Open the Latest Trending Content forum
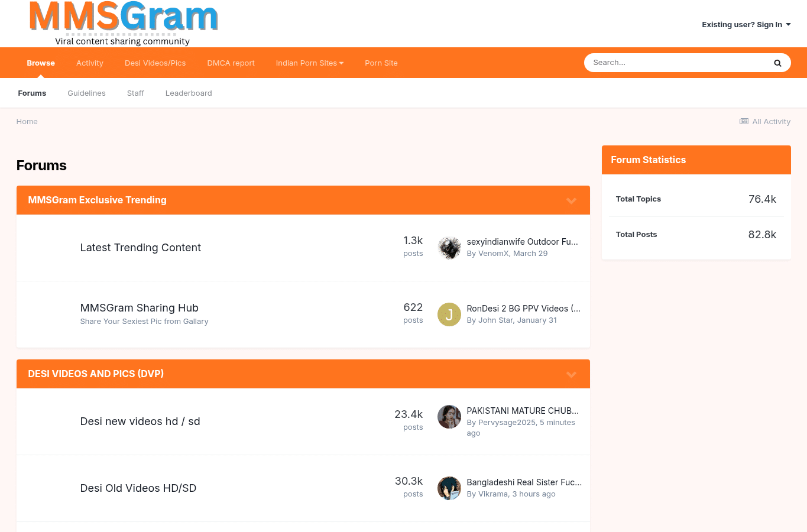This screenshot has width=807, height=532. point(141,248)
